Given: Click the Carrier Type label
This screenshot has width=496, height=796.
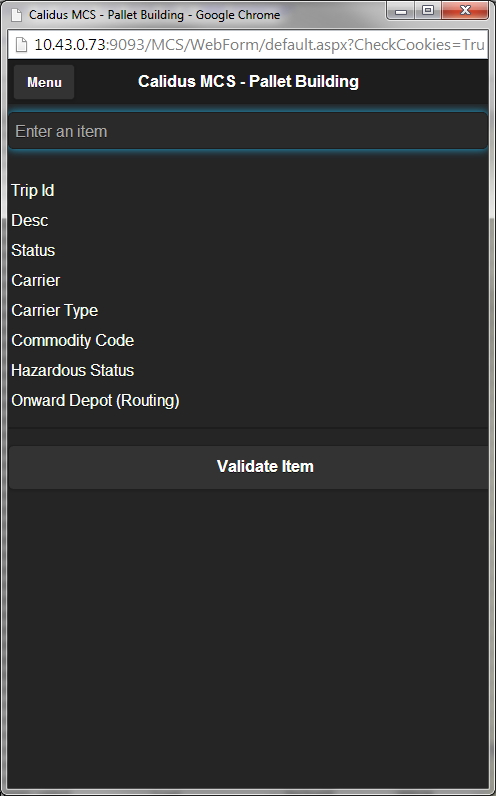Looking at the screenshot, I should (x=54, y=310).
